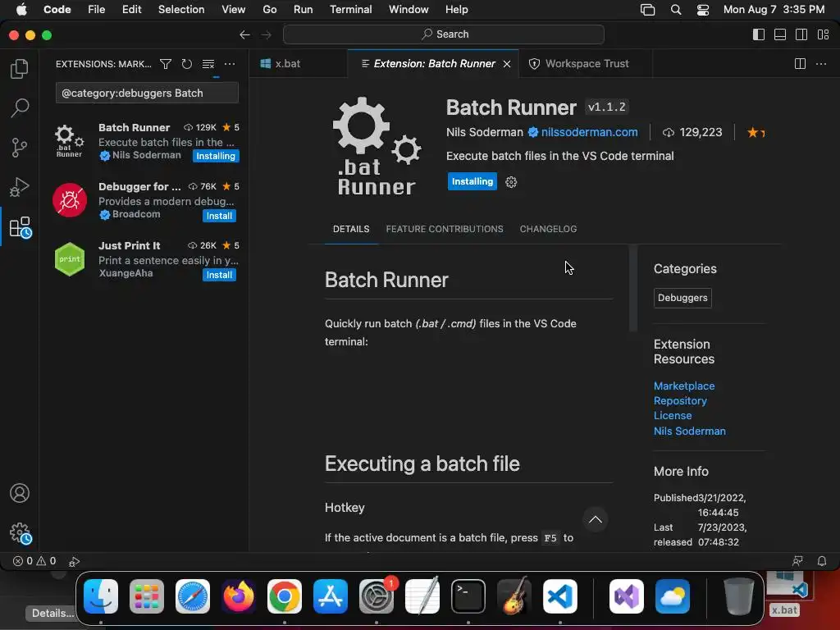This screenshot has height=630, width=840.
Task: Open Google Chrome from the Dock
Action: pyautogui.click(x=285, y=596)
